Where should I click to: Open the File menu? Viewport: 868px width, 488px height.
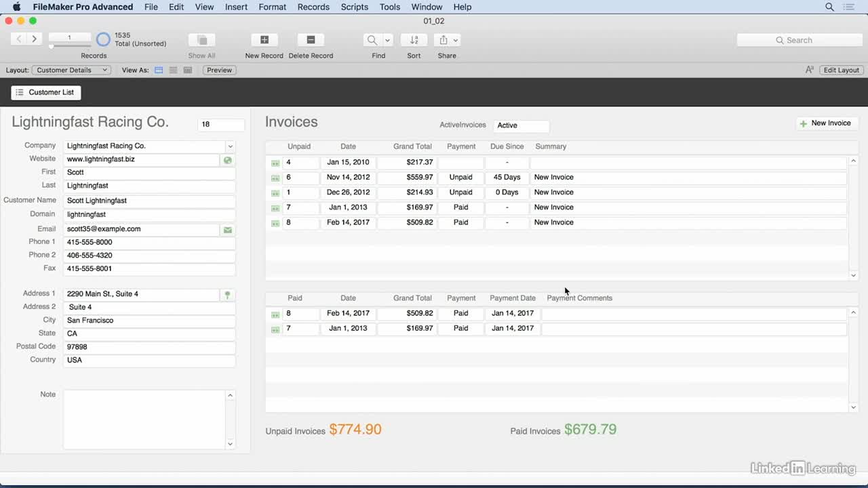point(151,7)
